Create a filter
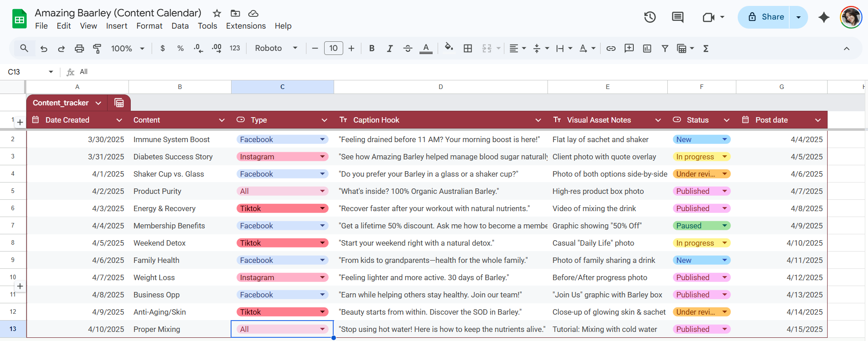868x341 pixels. click(x=665, y=48)
